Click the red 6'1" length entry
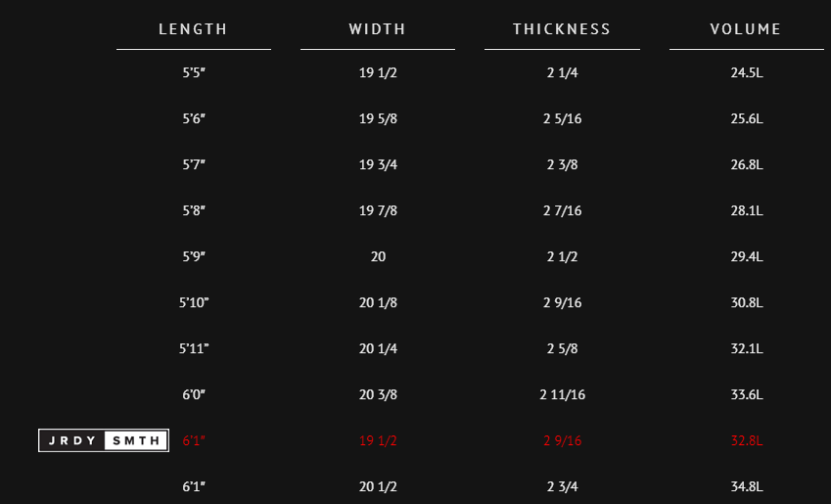 pos(194,440)
